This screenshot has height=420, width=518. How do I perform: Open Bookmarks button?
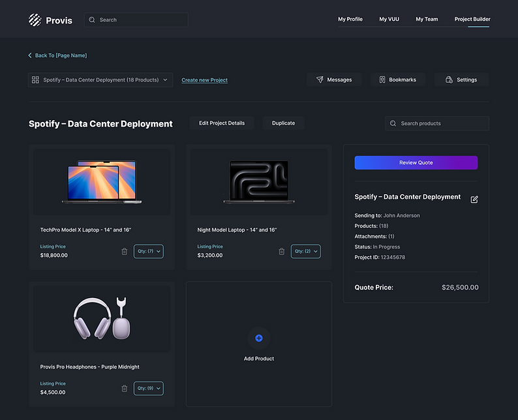[398, 80]
